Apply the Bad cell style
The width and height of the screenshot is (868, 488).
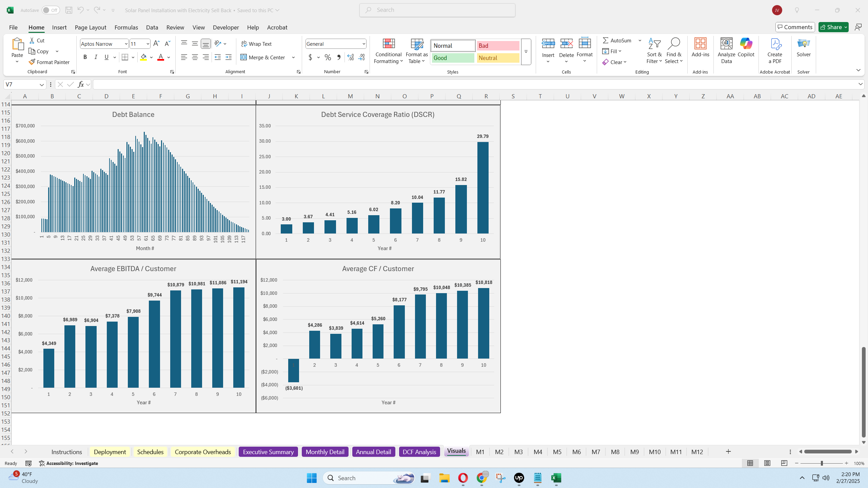tap(498, 46)
